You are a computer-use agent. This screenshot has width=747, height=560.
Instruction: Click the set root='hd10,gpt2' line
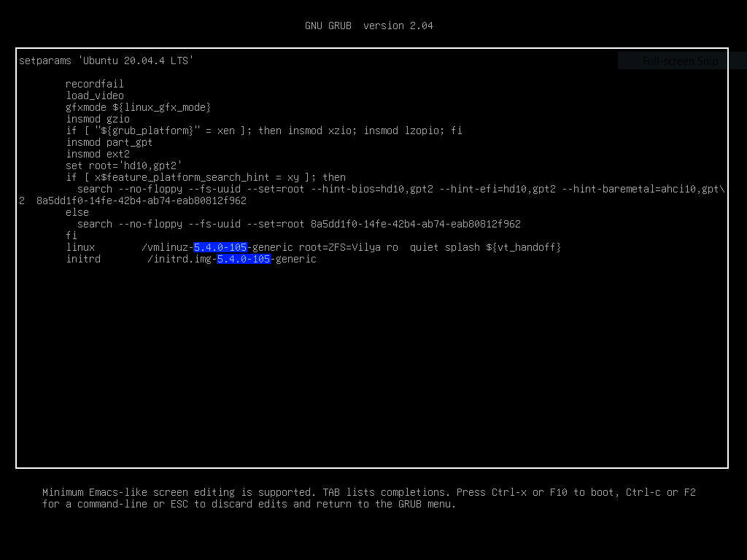click(x=123, y=166)
